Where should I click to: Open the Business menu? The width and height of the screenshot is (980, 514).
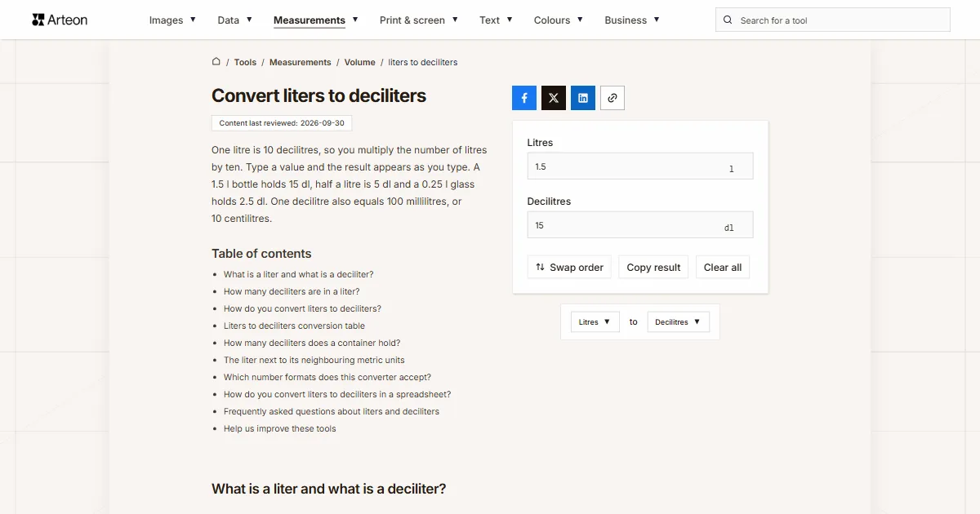click(x=632, y=20)
